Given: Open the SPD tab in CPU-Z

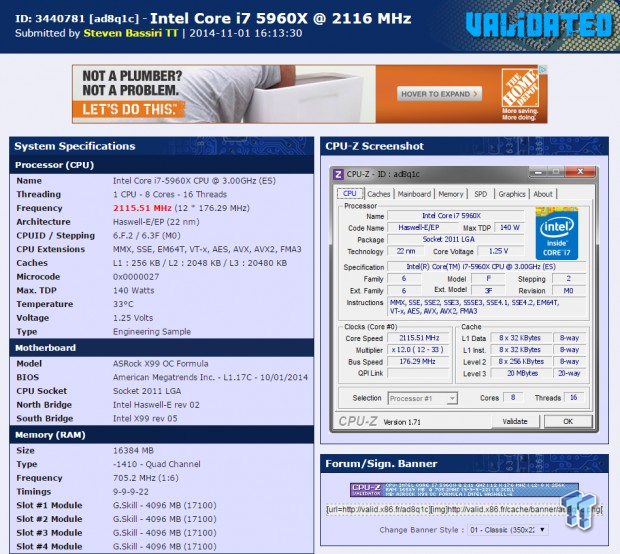Looking at the screenshot, I should pos(480,194).
